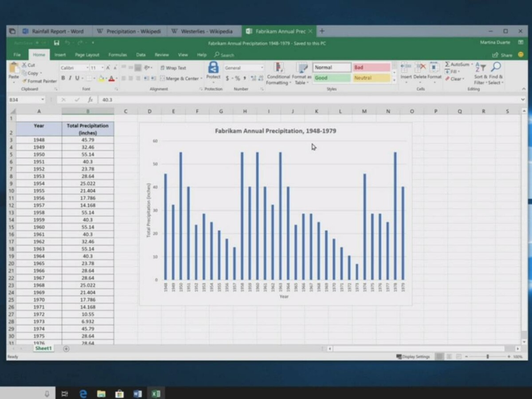
Task: Apply the Good cell style
Action: 332,78
